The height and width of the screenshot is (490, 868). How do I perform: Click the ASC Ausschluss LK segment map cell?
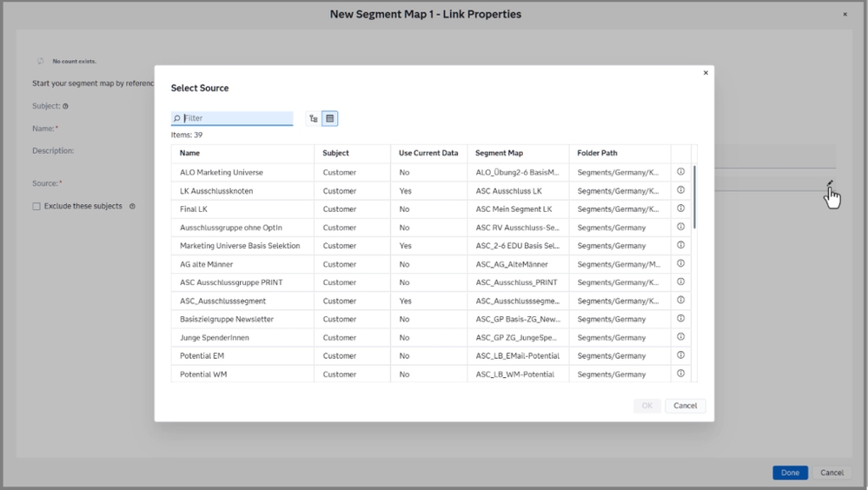518,190
